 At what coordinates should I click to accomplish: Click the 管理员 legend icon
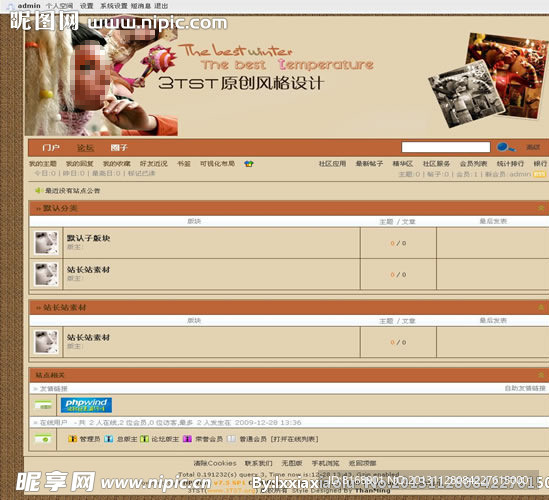point(72,439)
